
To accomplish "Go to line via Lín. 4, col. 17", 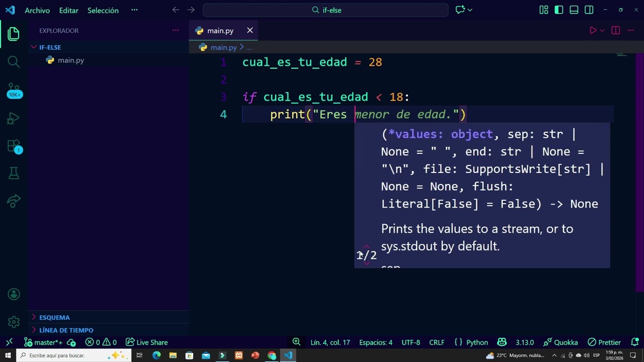I will coord(330,342).
